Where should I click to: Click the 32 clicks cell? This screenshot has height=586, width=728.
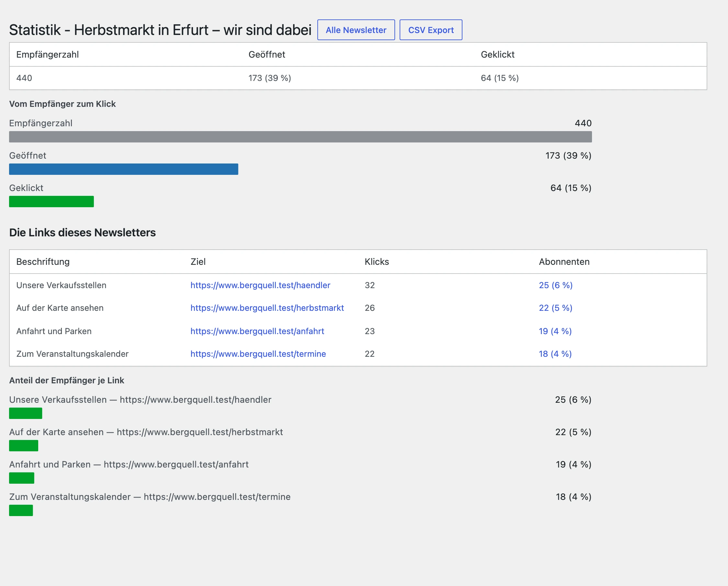(370, 285)
